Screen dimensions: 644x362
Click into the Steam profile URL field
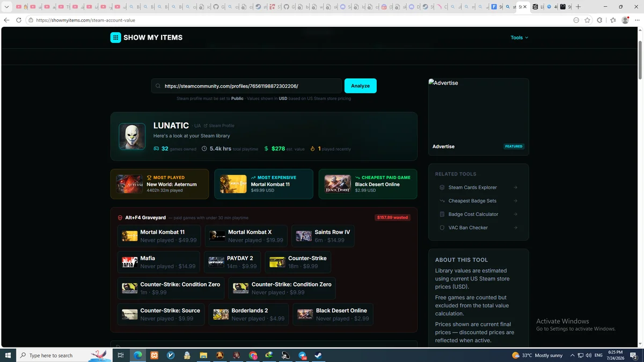246,86
